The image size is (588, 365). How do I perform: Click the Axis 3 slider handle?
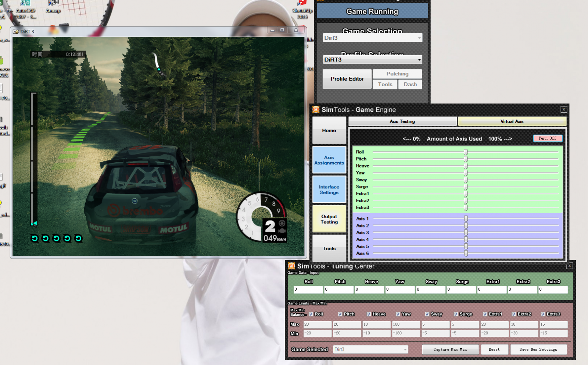(x=466, y=233)
